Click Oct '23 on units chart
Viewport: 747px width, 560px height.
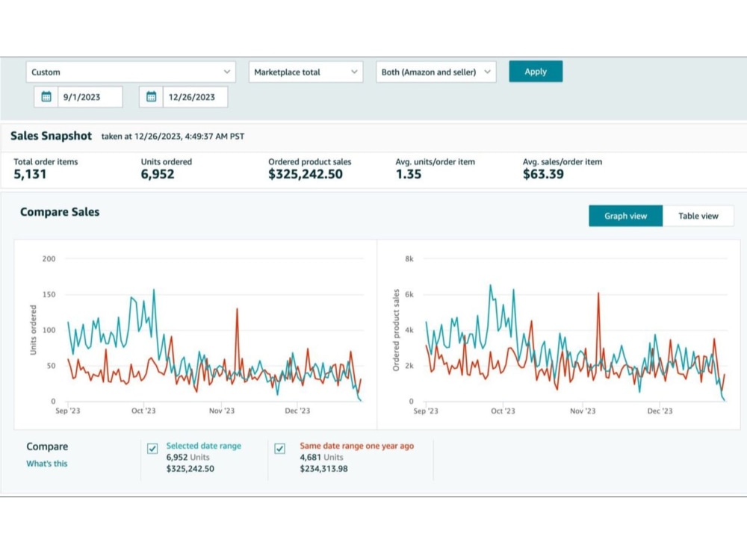(143, 411)
